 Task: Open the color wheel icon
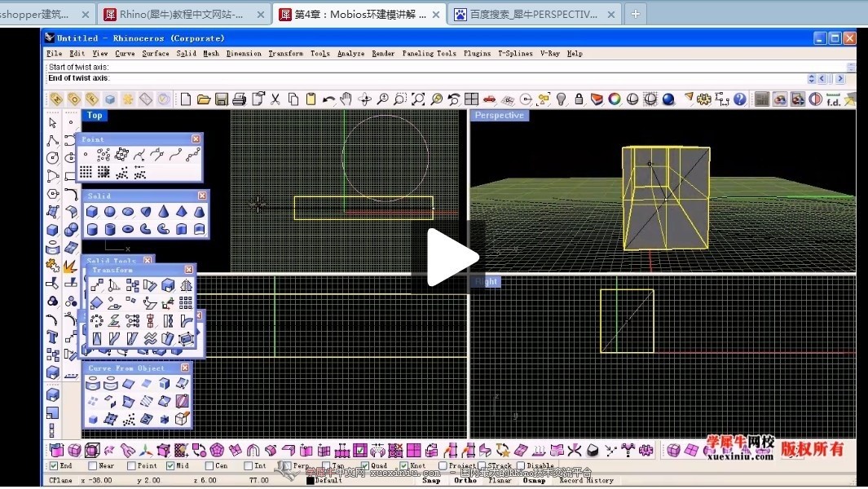tap(615, 99)
